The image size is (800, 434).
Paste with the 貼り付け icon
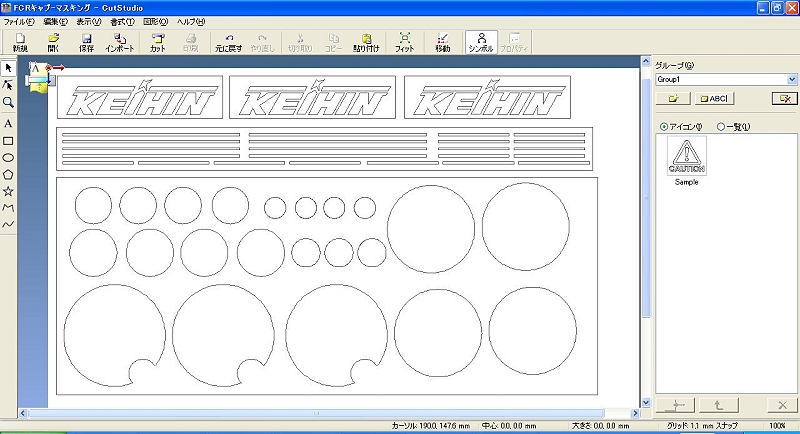[x=366, y=42]
